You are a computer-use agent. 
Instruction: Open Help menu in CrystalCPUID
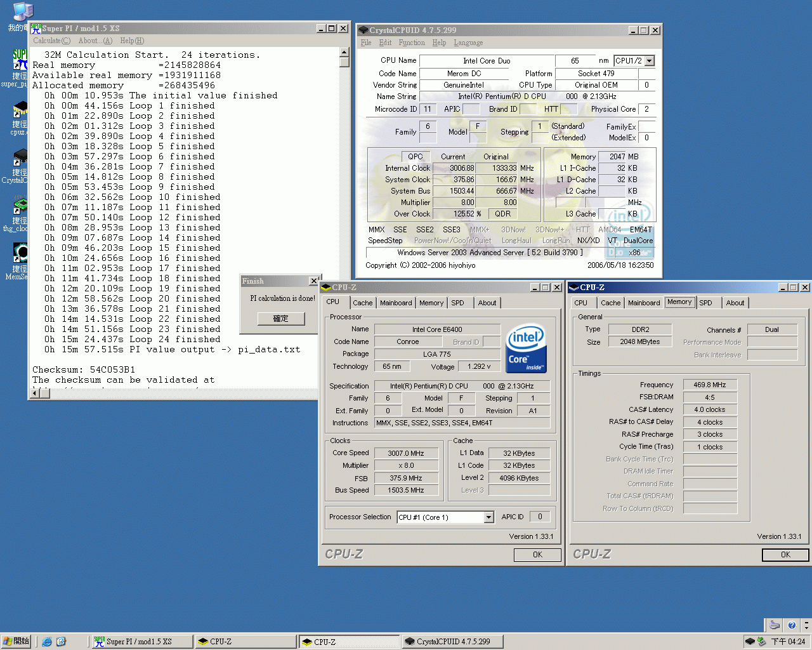coord(439,43)
